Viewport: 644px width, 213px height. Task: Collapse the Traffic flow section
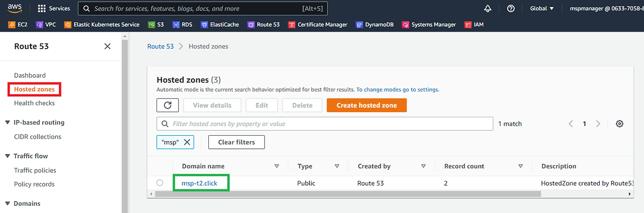[8, 156]
